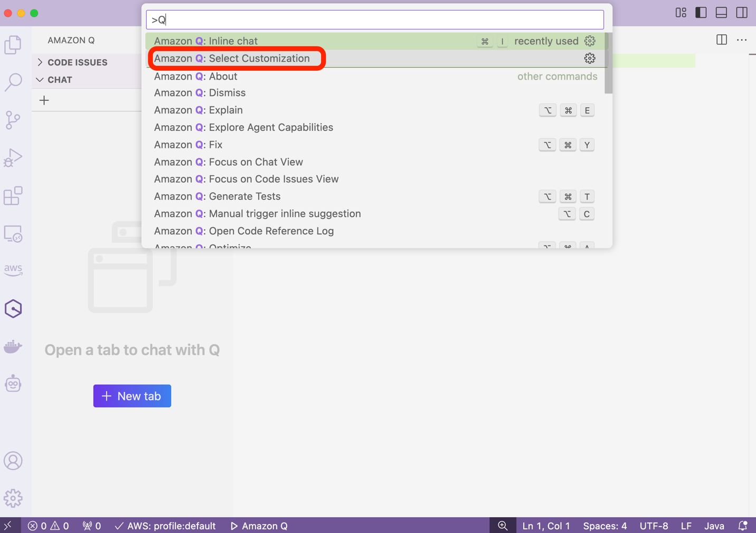Change file encoding UTF-8

654,526
